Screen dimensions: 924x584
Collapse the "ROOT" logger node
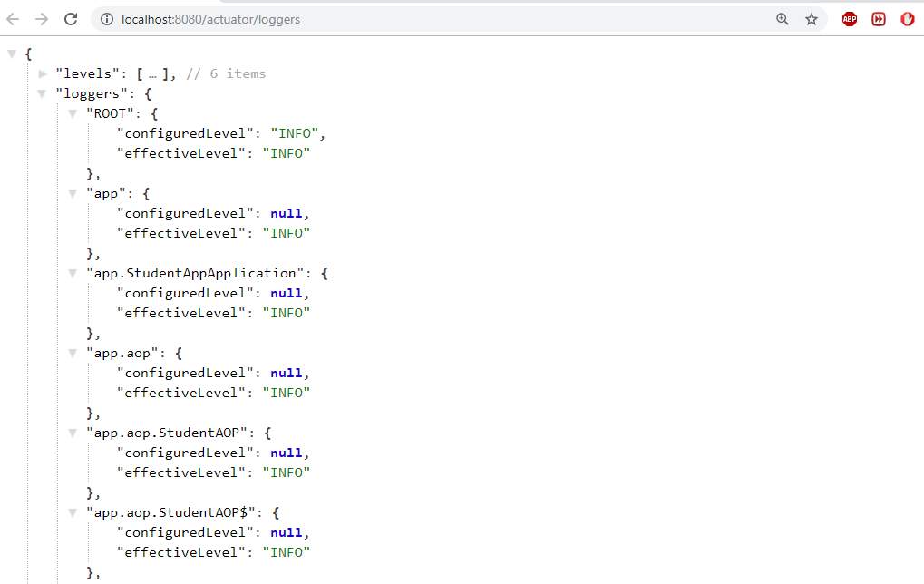pos(73,113)
